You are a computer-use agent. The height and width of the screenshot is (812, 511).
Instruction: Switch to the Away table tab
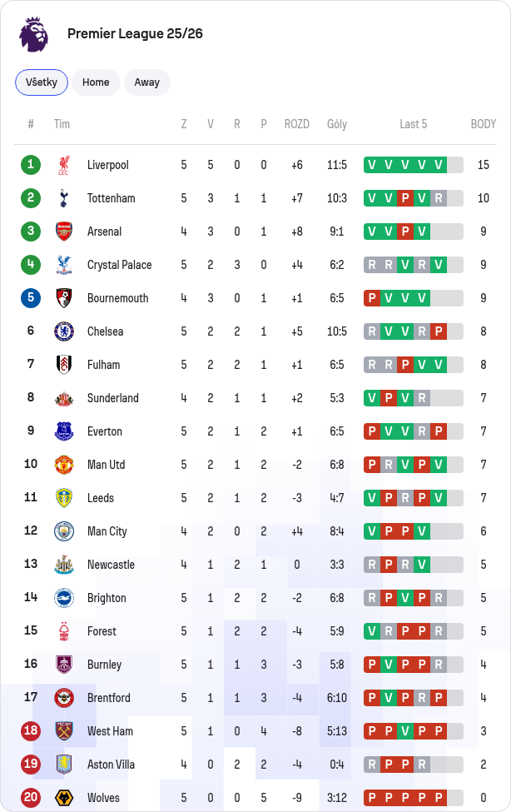coord(147,82)
